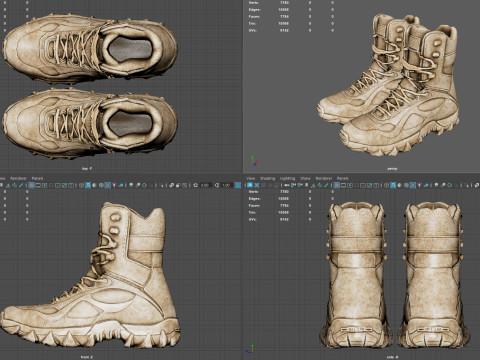This screenshot has width=480, height=360.
Task: Toggle Safe Title in front view toolbar
Action: coord(71,185)
